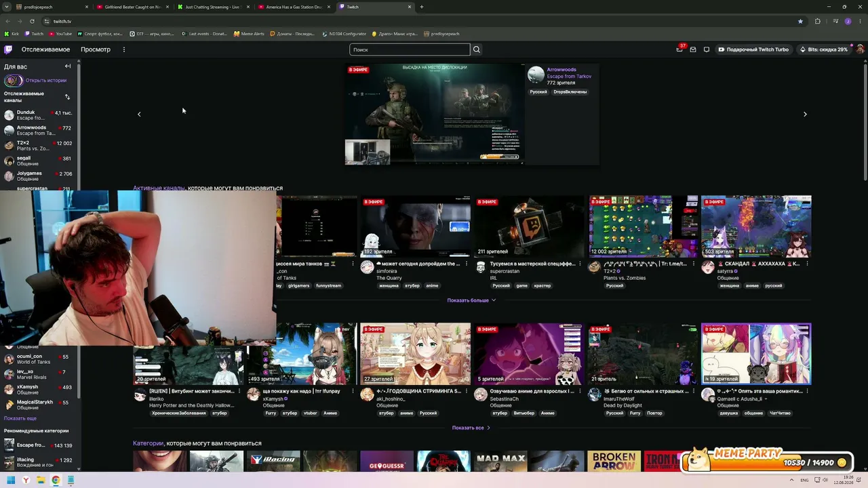Click Активные каналы heading link

click(x=159, y=188)
